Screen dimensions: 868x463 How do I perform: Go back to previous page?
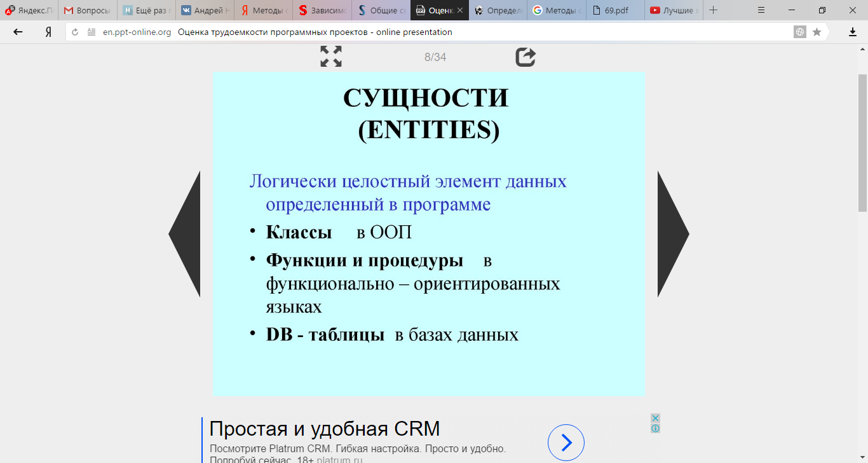(18, 32)
